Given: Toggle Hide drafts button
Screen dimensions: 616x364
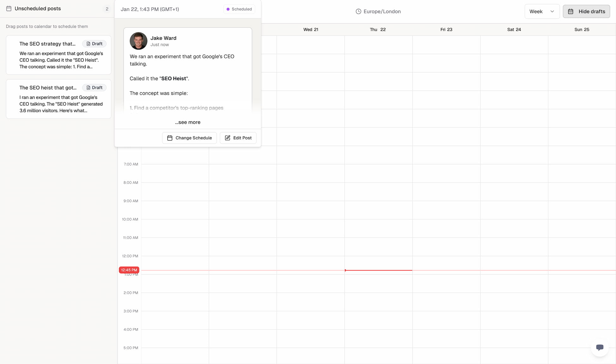Looking at the screenshot, I should (x=586, y=11).
